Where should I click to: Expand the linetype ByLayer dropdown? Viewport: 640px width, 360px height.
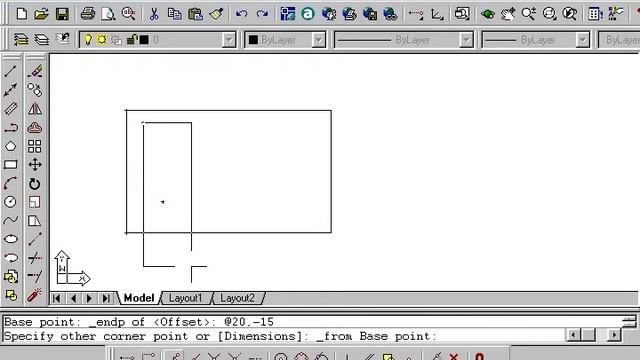point(466,40)
